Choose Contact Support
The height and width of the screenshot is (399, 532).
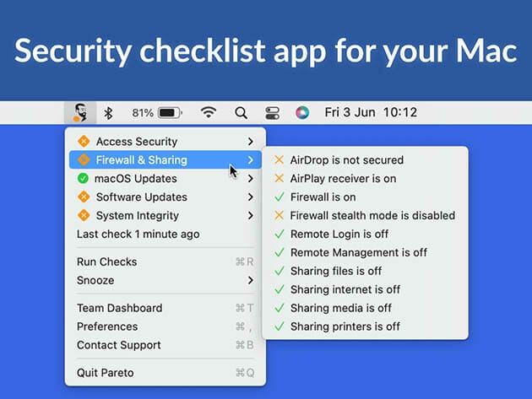[x=118, y=345]
